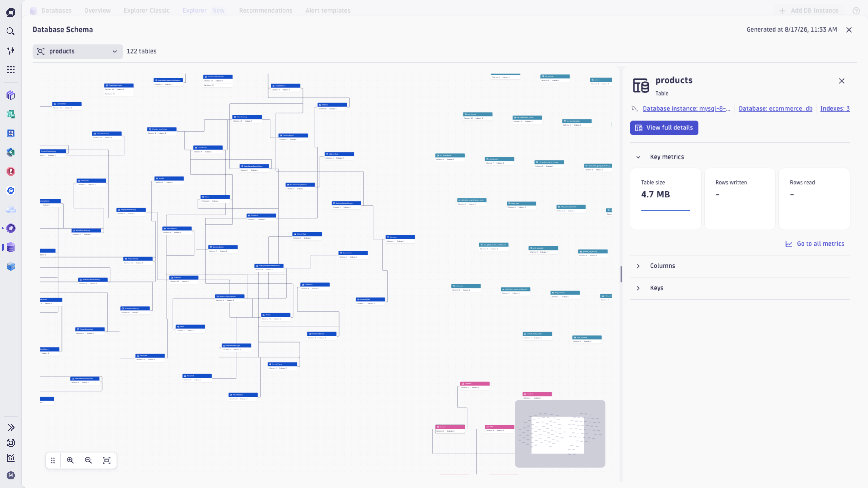Open the Dynatrace home logo
Image resolution: width=868 pixels, height=488 pixels.
tap(11, 13)
